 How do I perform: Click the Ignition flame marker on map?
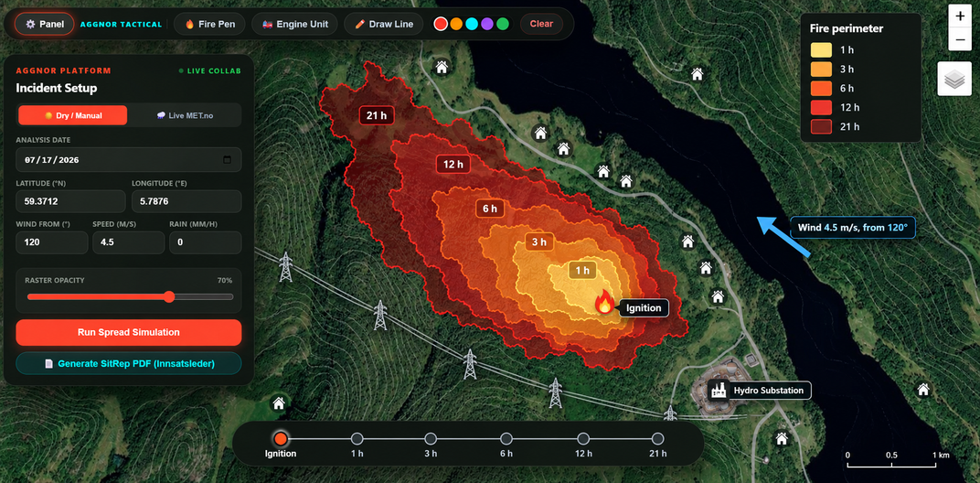pos(603,302)
